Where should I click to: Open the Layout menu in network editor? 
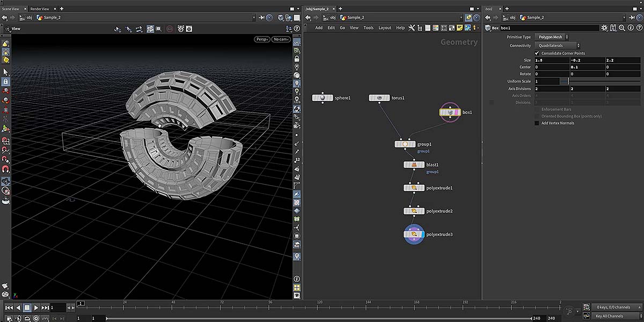pos(385,28)
